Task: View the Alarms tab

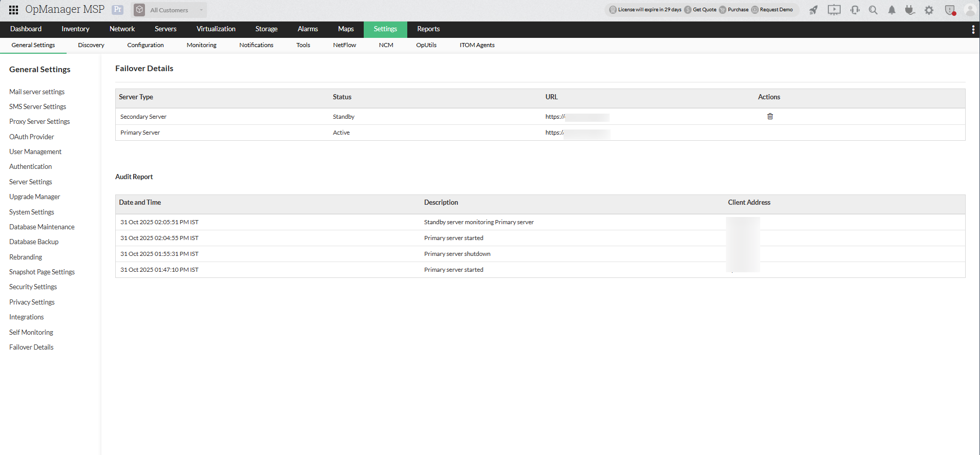Action: (308, 29)
